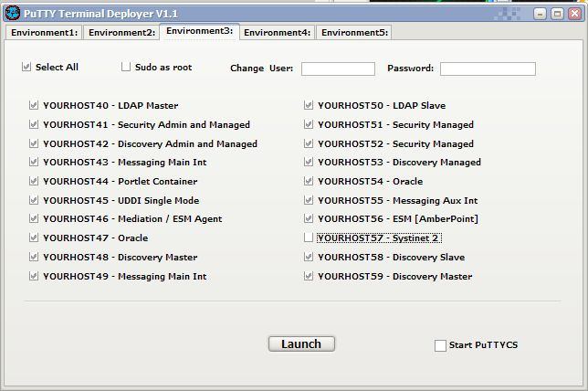Enable Start PuTTYCS checkbox
This screenshot has width=588, height=391.
[x=440, y=345]
